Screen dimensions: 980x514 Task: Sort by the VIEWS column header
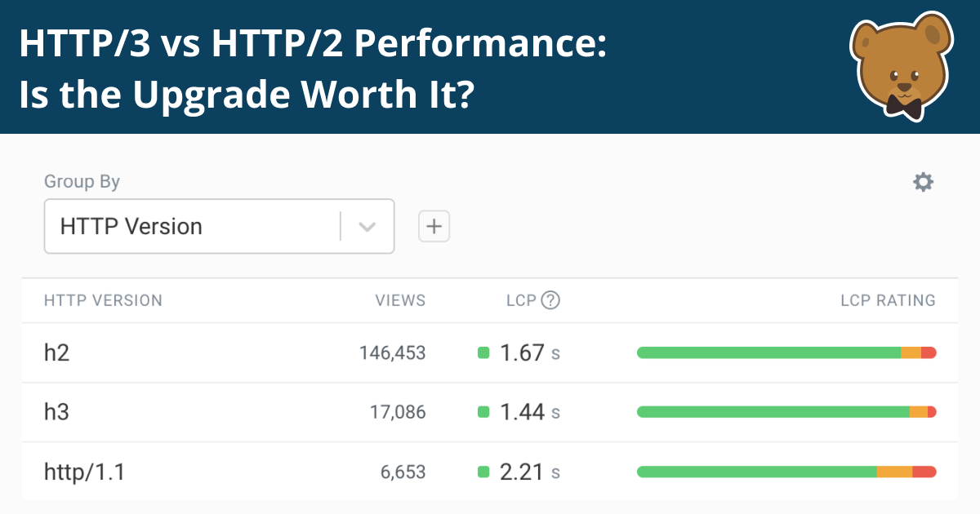click(x=400, y=300)
